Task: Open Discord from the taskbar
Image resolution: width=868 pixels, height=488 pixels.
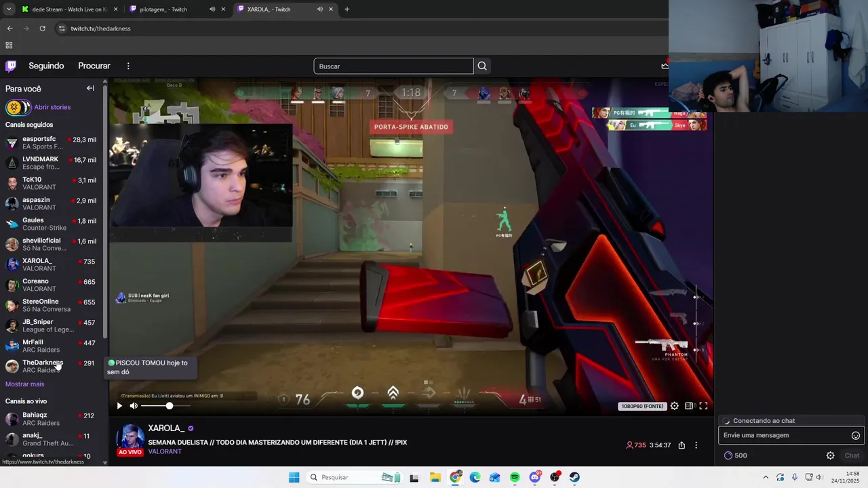Action: coord(534,477)
